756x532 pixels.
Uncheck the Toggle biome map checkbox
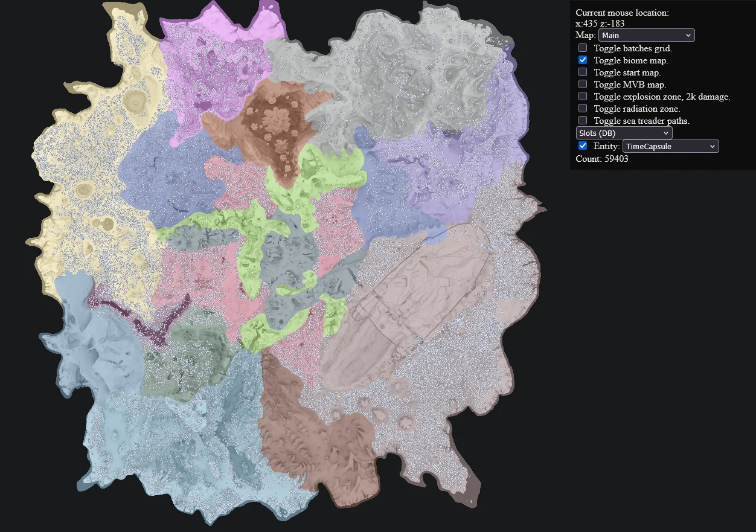pyautogui.click(x=583, y=60)
